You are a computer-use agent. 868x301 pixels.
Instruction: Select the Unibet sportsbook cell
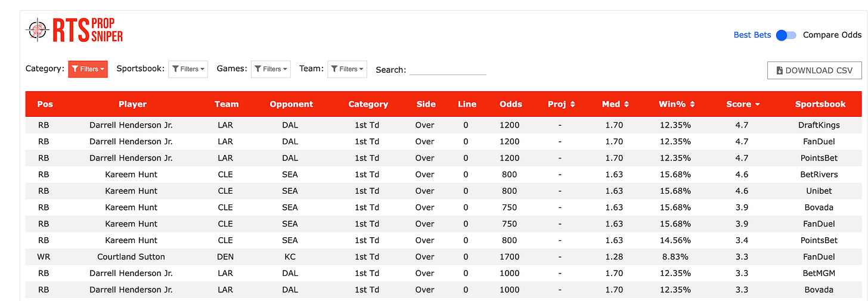pyautogui.click(x=819, y=191)
